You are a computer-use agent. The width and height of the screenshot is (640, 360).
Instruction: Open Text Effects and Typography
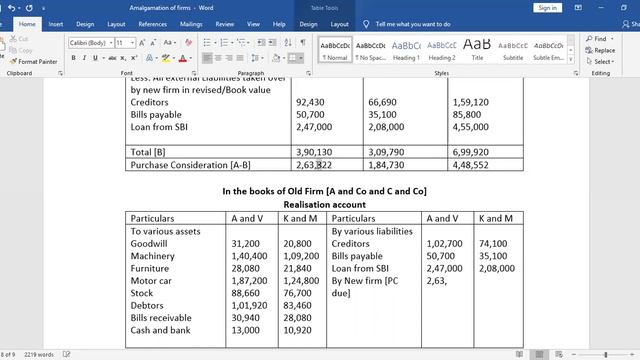pos(149,58)
